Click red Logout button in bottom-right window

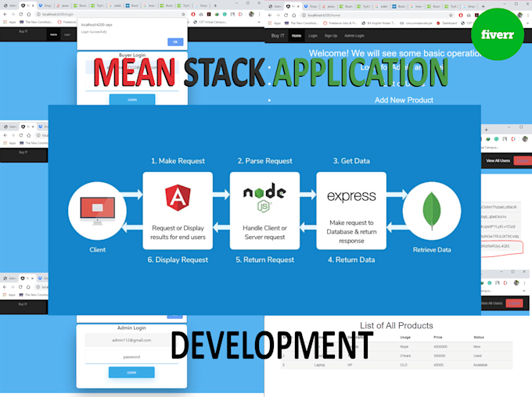click(x=514, y=303)
